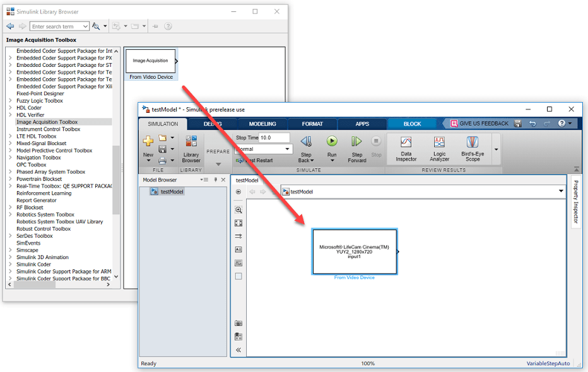Open the New button dropdown arrow
The height and width of the screenshot is (372, 588).
[x=148, y=161]
